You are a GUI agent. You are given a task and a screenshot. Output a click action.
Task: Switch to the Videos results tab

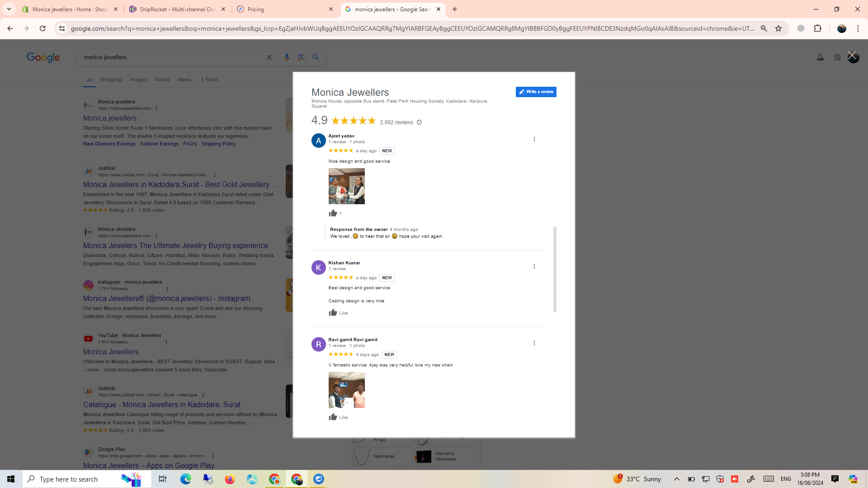[x=162, y=80]
